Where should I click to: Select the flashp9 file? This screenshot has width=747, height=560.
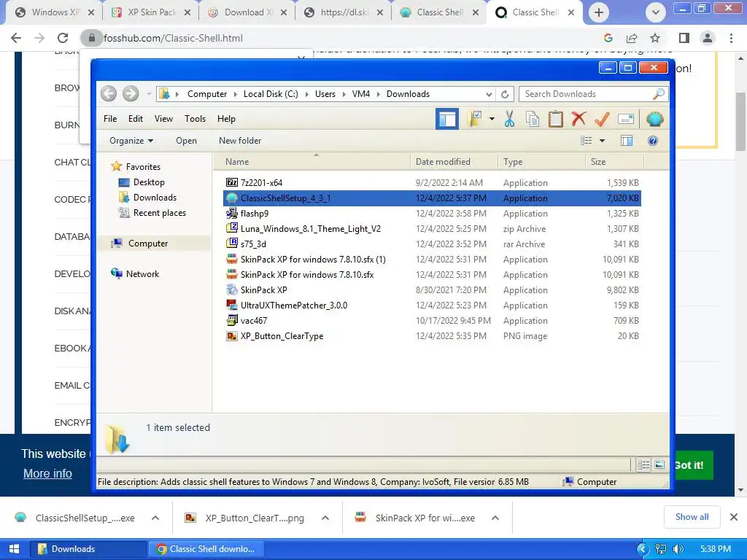click(x=432, y=214)
